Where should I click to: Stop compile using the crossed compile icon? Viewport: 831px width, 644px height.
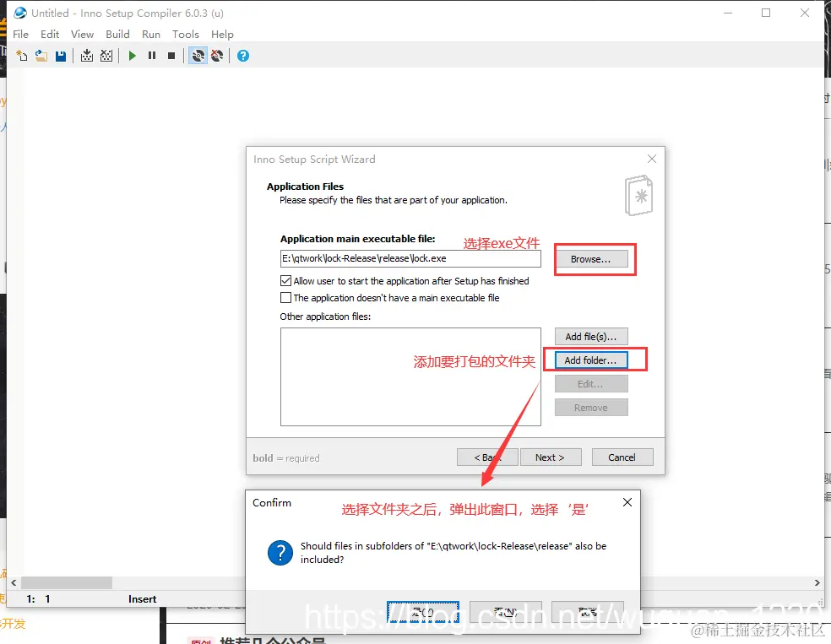click(x=106, y=56)
